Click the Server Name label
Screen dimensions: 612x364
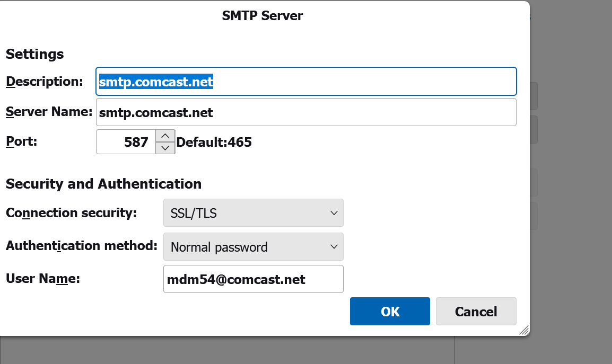click(x=49, y=112)
